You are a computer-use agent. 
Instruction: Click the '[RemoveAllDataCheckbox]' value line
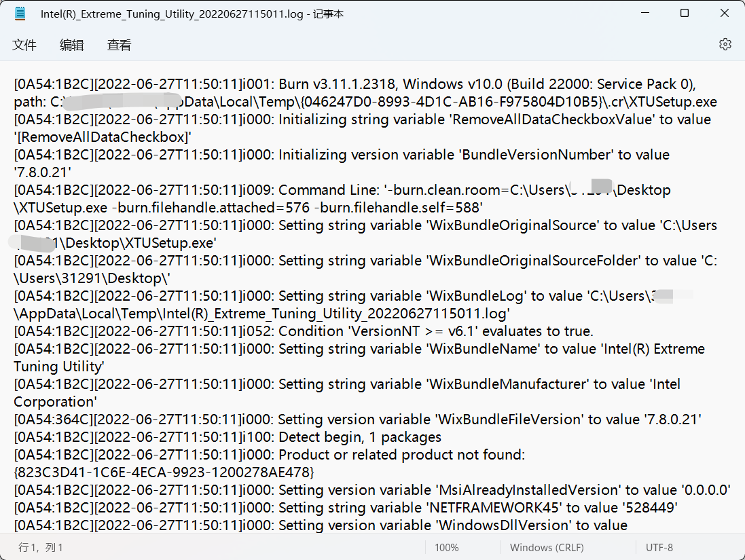point(102,137)
